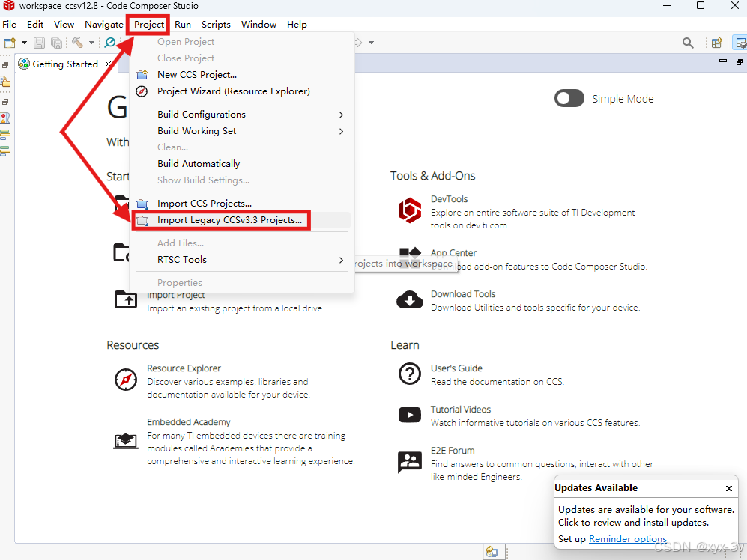747x560 pixels.
Task: Toggle the Simple Mode switch
Action: 569,98
